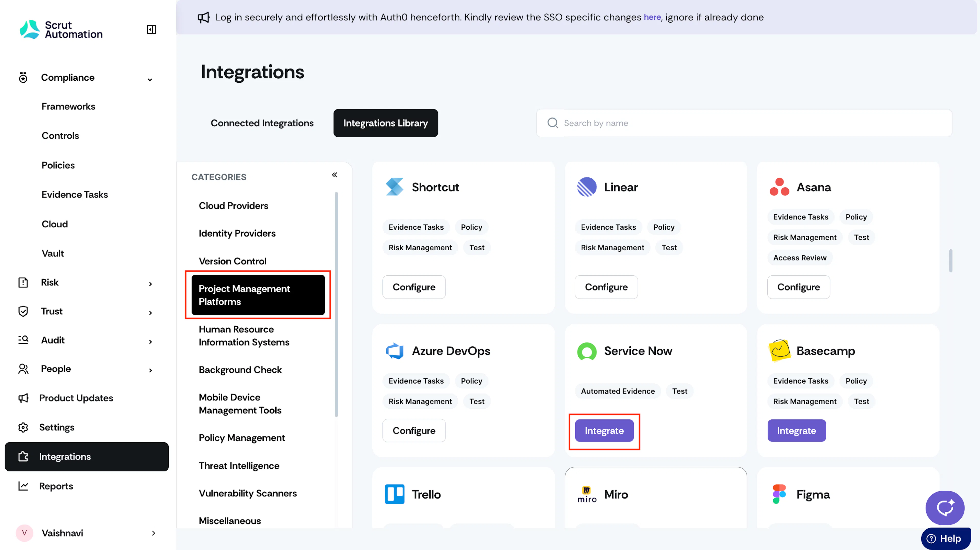Switch to Connected Integrations tab
The image size is (980, 550).
[262, 123]
